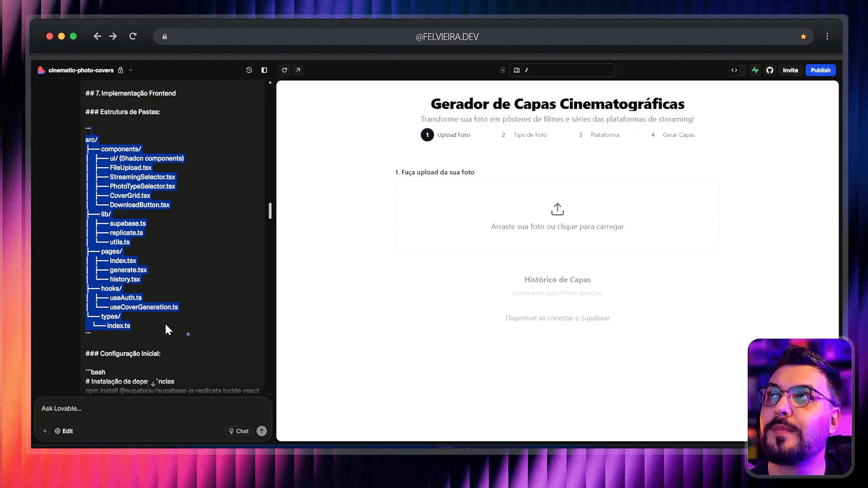868x488 pixels.
Task: Click 'CoverGrid.tsx' in the tree
Action: (130, 196)
